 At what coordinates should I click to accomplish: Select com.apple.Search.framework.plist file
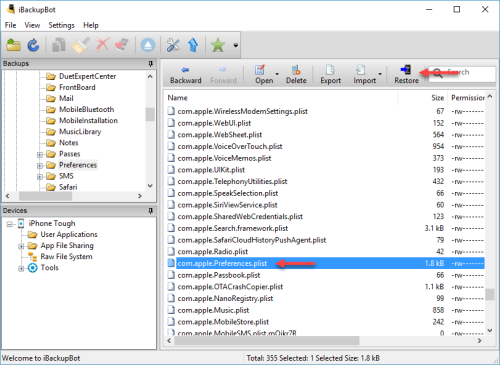click(x=232, y=228)
